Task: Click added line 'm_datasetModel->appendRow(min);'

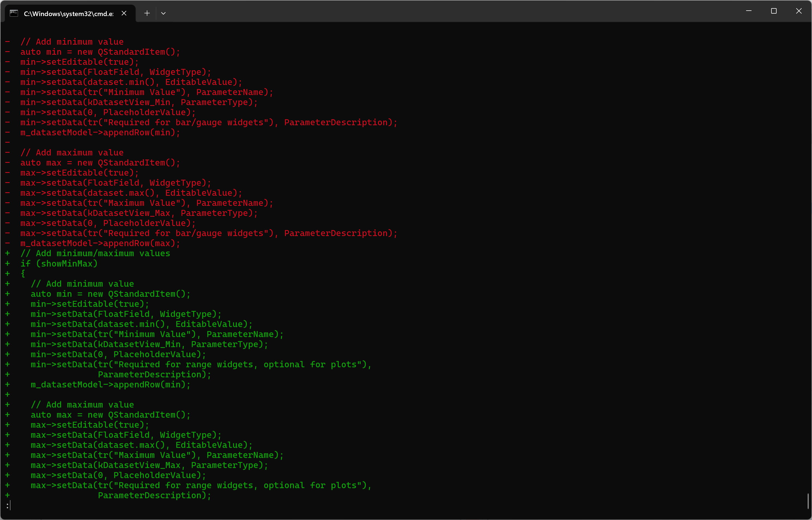Action: 110,385
